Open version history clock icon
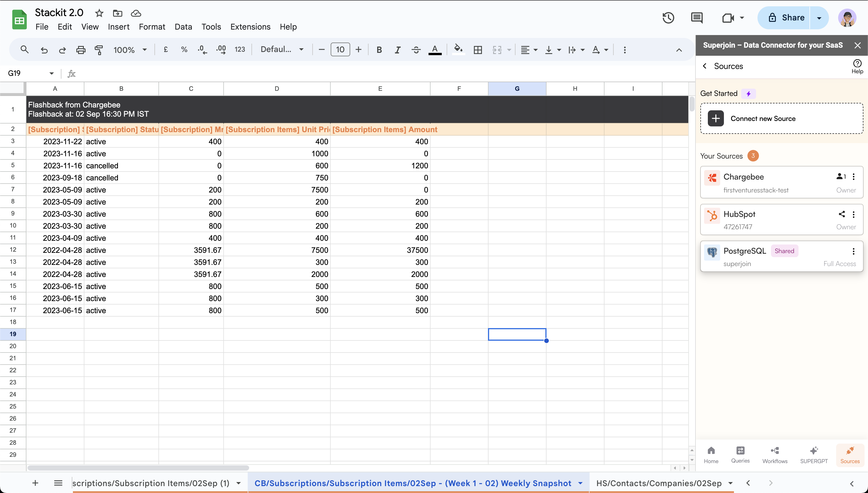868x493 pixels. tap(668, 18)
